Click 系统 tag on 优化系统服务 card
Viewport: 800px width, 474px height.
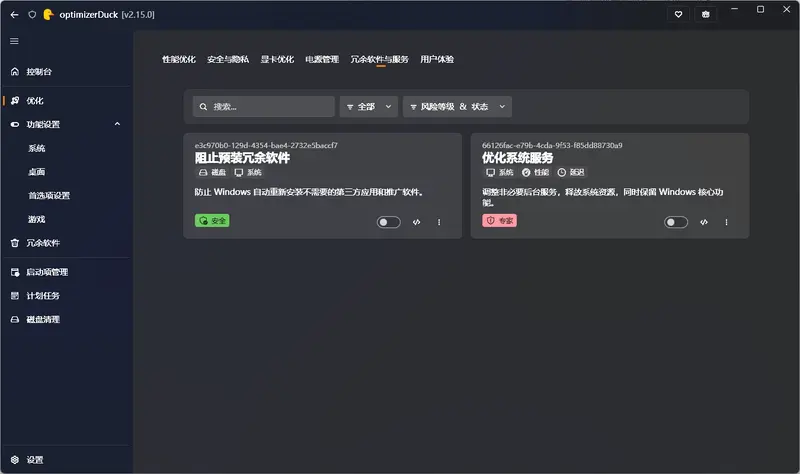pos(499,172)
